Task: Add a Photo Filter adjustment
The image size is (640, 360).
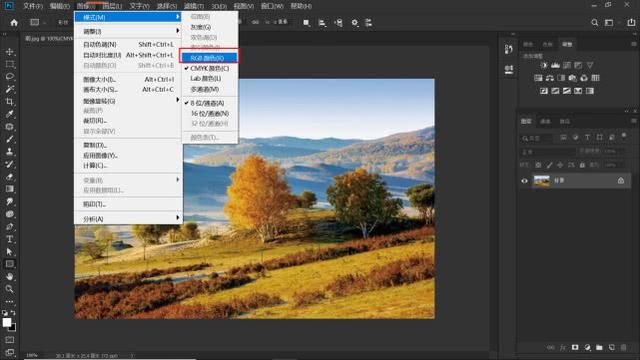Action: (x=572, y=78)
